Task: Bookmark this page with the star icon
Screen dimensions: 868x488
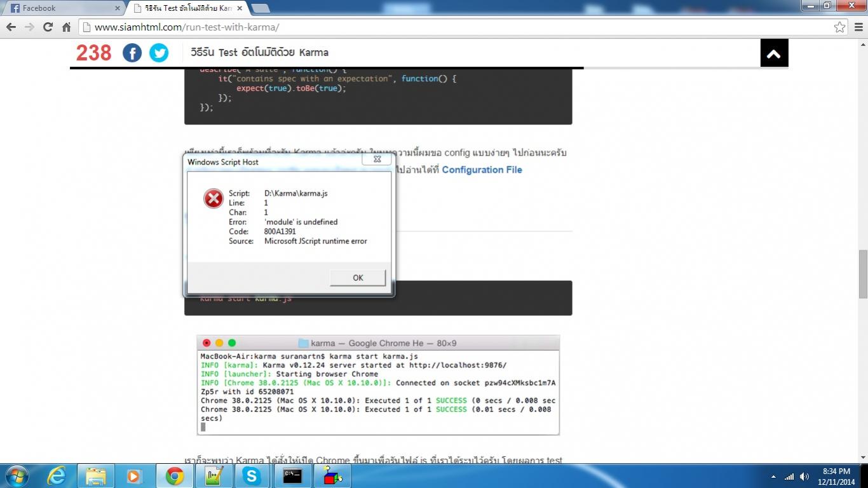Action: [x=839, y=27]
